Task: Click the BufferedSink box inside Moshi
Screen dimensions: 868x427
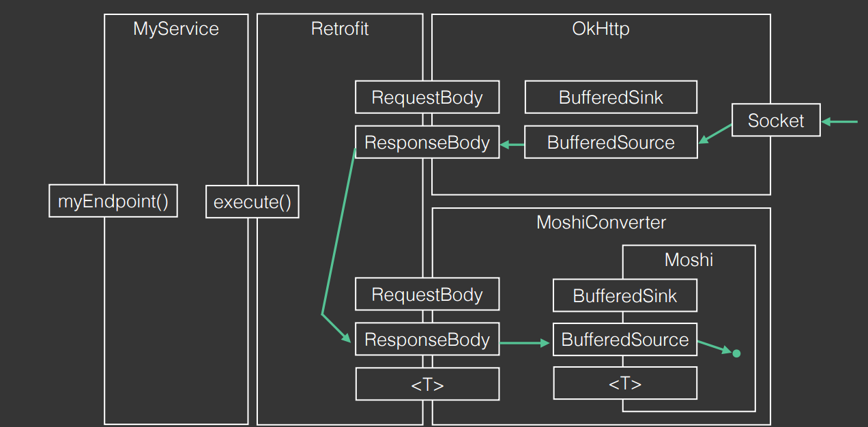Action: tap(625, 295)
